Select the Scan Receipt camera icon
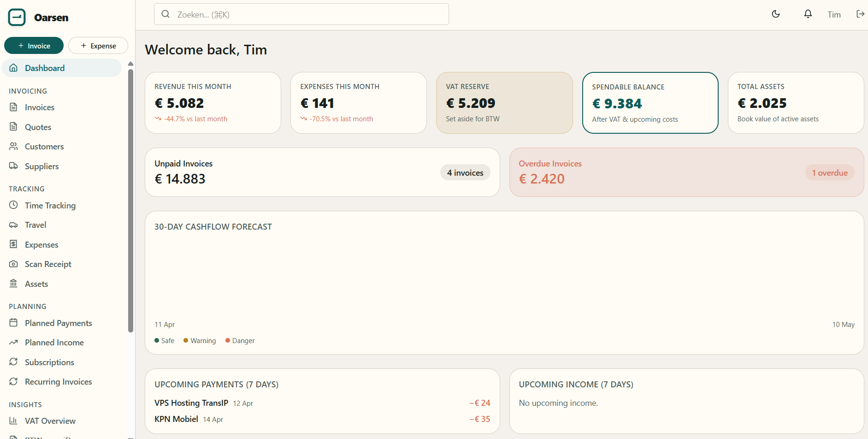Viewport: 868px width, 439px height. coord(14,264)
